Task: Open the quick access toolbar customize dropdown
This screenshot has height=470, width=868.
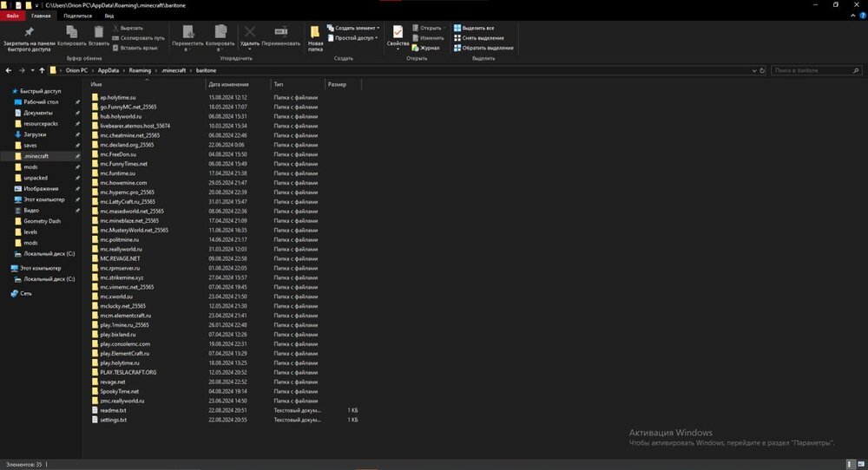Action: tap(36, 5)
